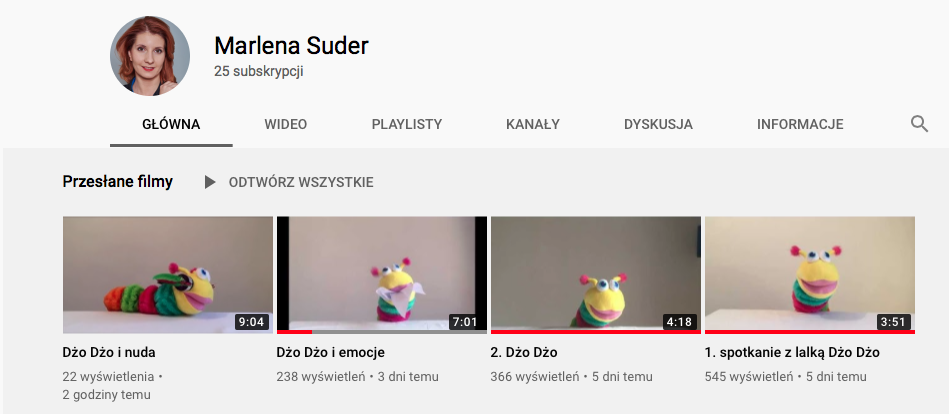Open the 2. Dżo Dżo video thumbnail
The image size is (949, 414).
(596, 275)
